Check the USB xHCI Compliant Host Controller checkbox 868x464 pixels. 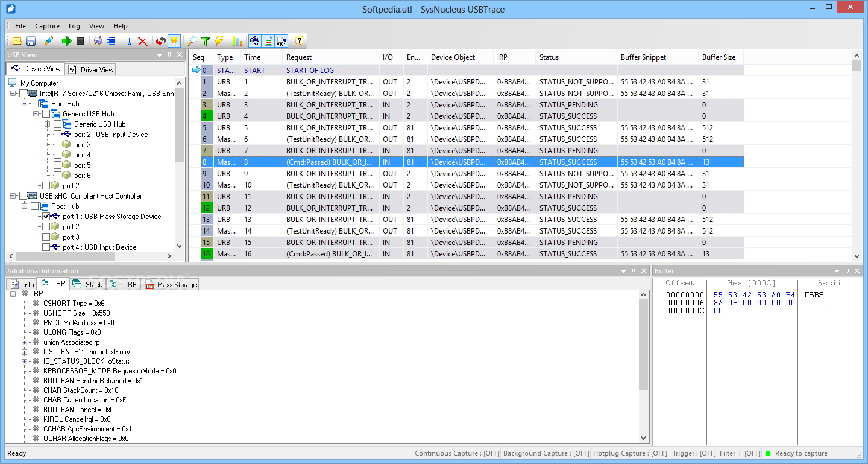(24, 196)
